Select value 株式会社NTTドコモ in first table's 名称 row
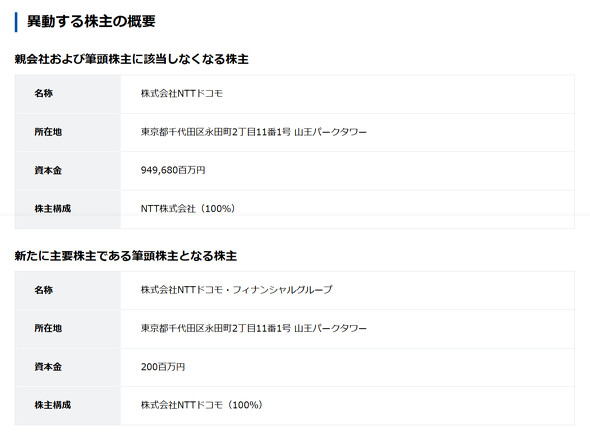The width and height of the screenshot is (590, 444). tap(182, 93)
